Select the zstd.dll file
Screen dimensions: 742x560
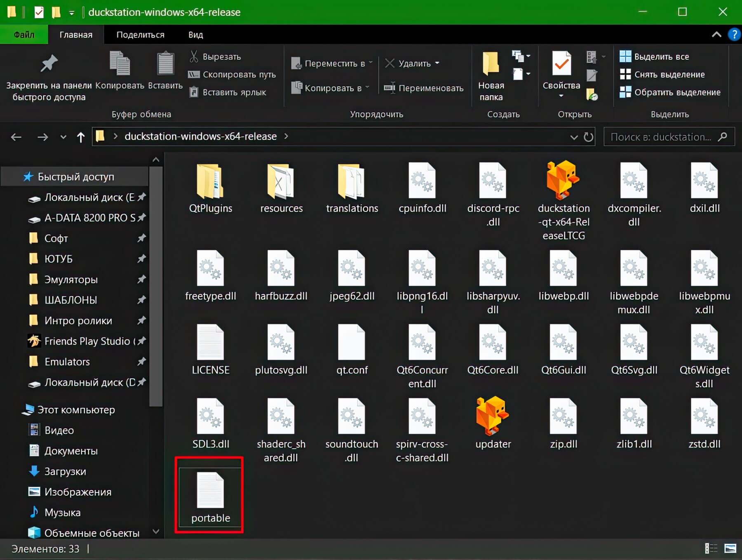[704, 424]
